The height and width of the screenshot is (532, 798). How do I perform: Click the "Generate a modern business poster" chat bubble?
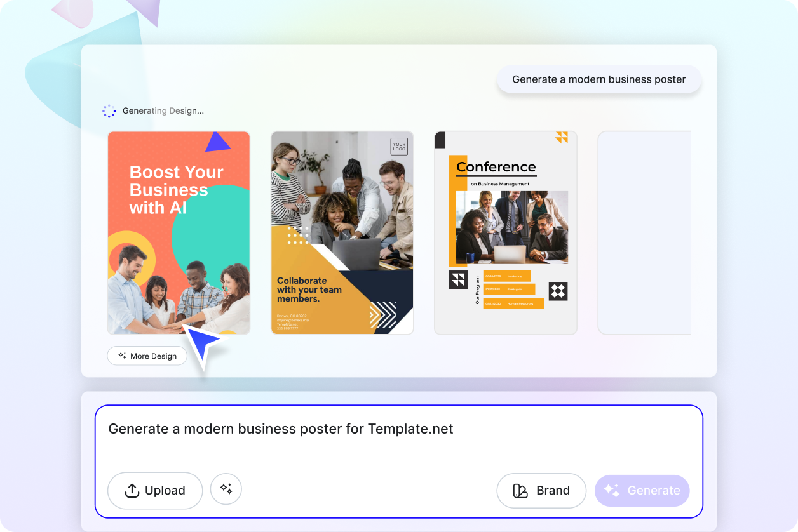598,80
